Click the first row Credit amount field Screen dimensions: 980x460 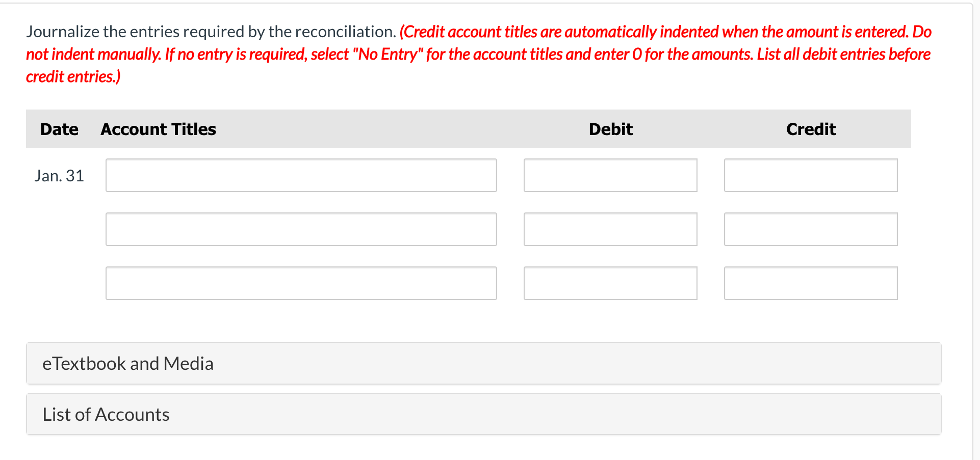pyautogui.click(x=810, y=175)
